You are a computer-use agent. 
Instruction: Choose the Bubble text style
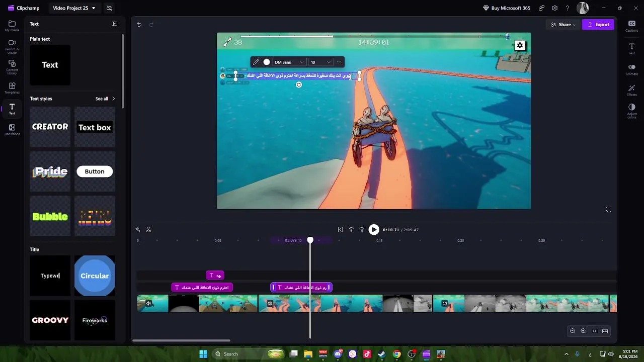point(50,216)
